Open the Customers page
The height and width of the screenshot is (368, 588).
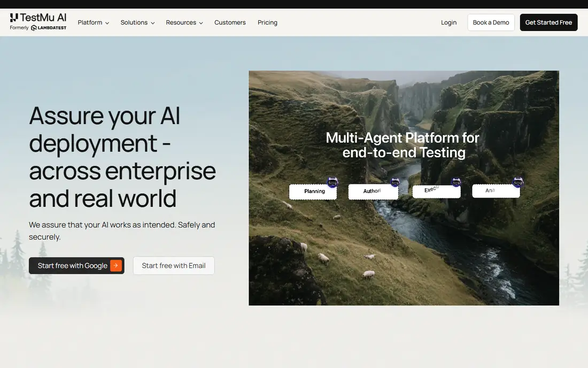click(230, 22)
